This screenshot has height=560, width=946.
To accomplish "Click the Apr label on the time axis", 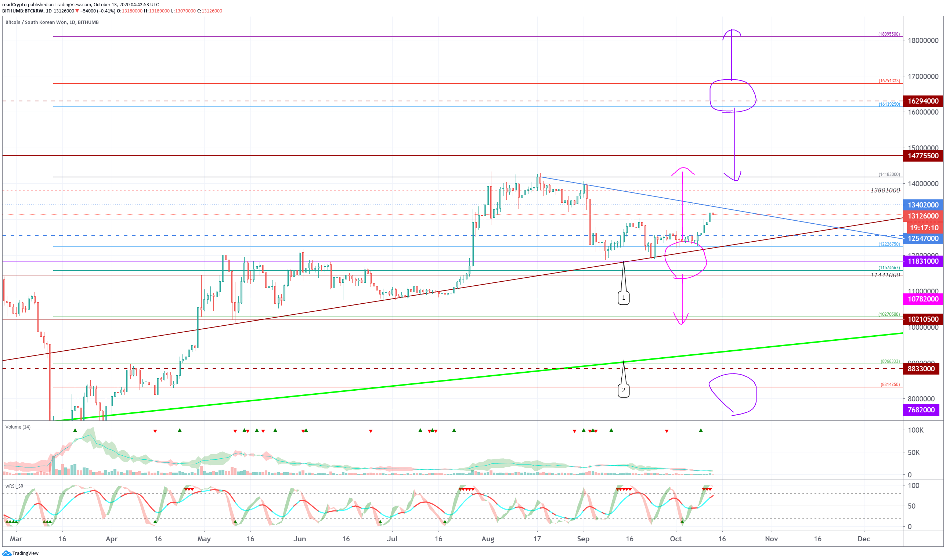I will pos(112,538).
